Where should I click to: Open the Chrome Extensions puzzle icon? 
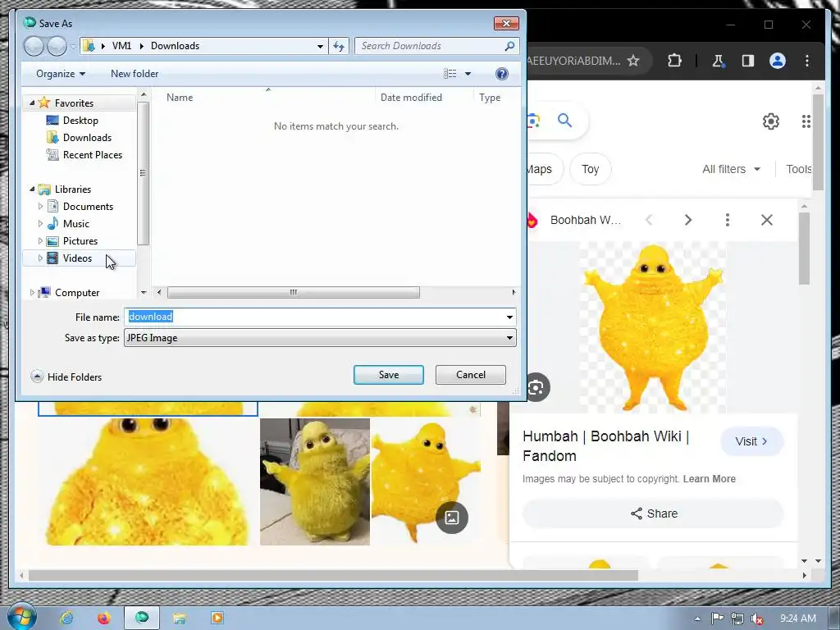point(674,61)
